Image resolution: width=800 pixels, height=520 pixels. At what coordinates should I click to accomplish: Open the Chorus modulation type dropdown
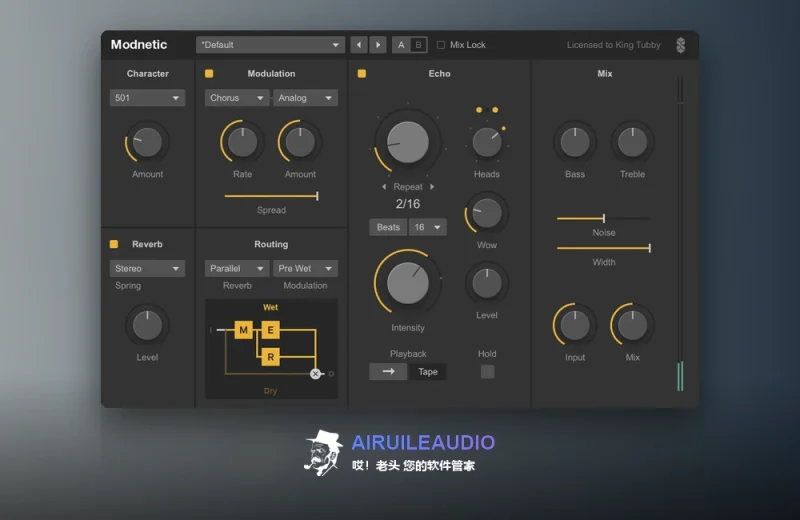237,97
